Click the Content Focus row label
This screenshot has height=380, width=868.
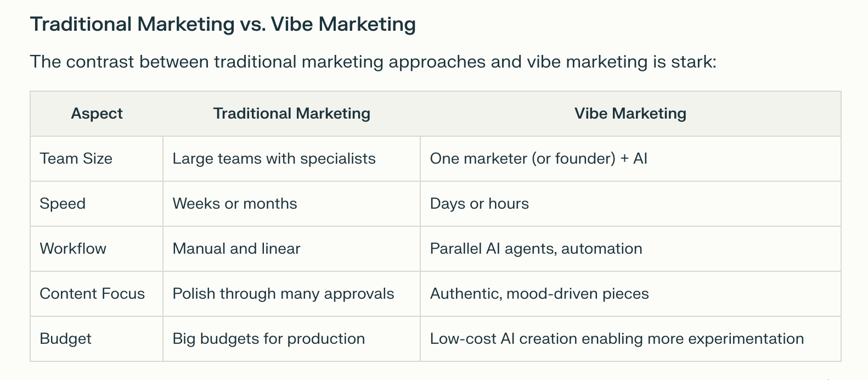[x=97, y=294]
